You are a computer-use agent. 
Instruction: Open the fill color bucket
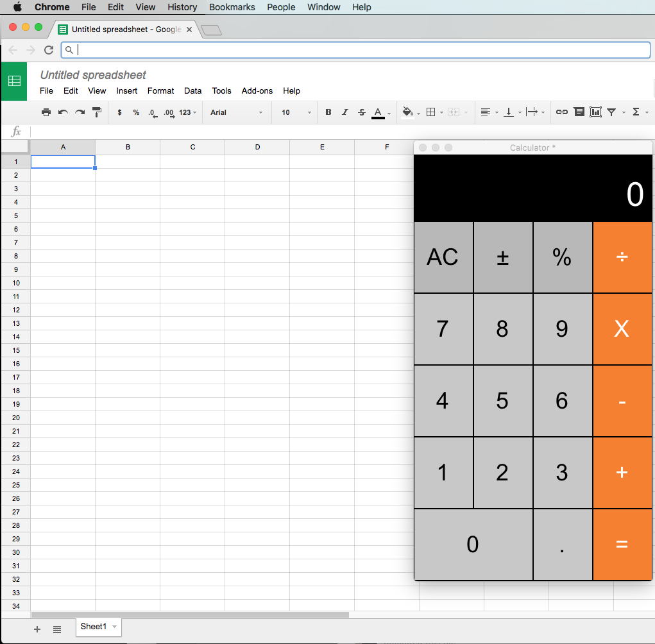tap(408, 112)
